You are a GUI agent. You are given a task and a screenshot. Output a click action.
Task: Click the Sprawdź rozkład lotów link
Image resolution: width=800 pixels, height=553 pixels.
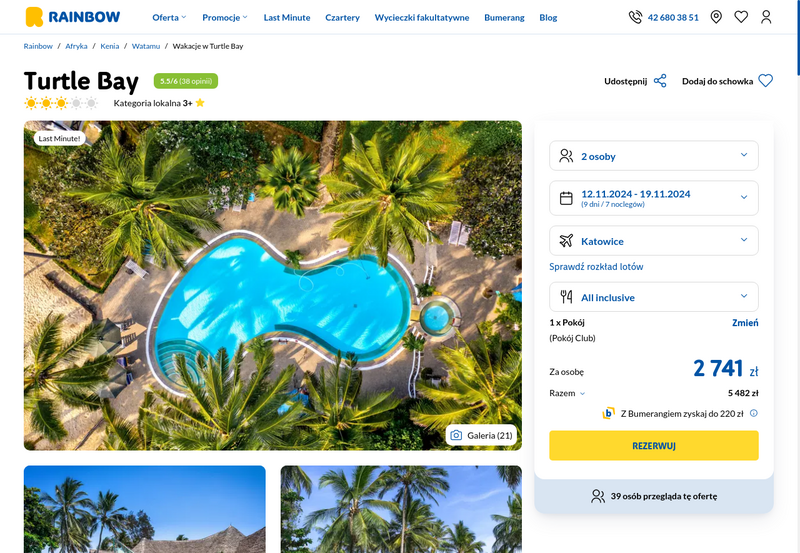click(x=596, y=266)
